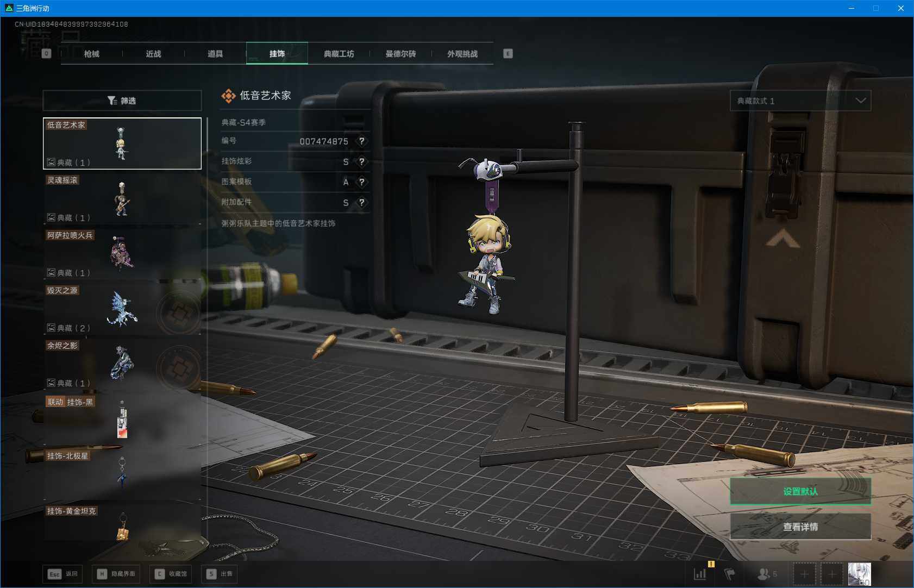Screen dimensions: 914x588
Task: Click the E next-tab key icon
Action: (x=508, y=53)
